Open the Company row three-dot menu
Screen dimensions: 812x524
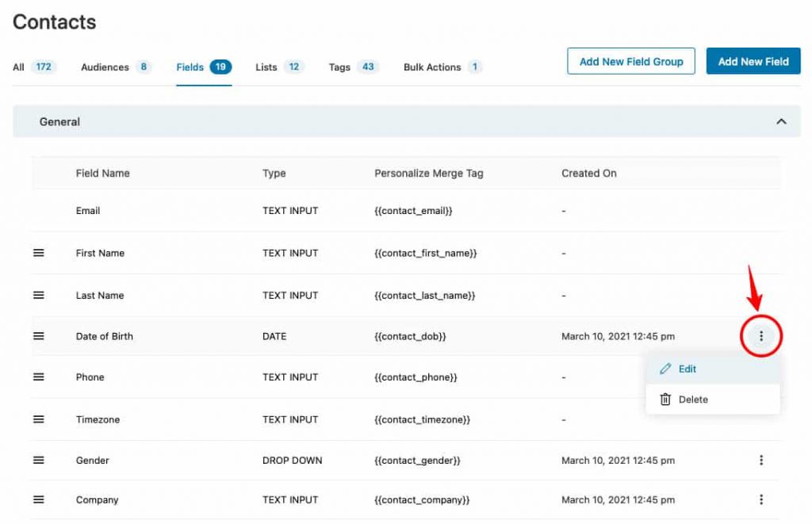pyautogui.click(x=760, y=499)
